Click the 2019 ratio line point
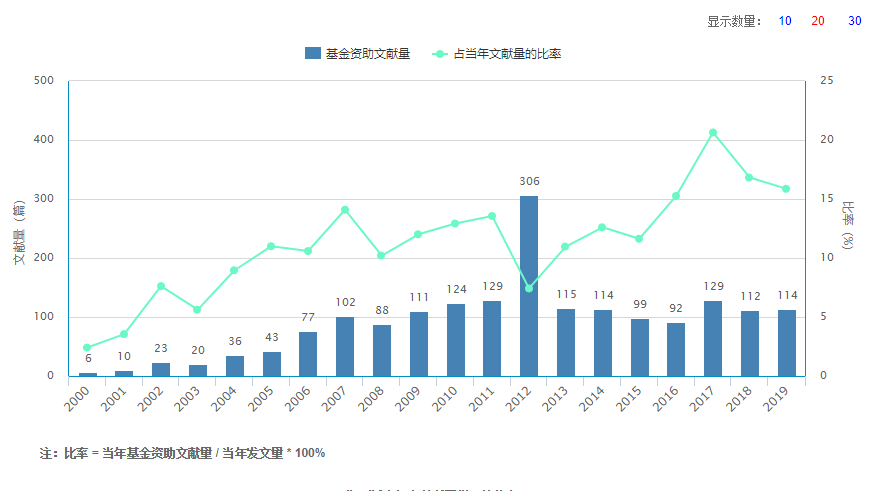Viewport: 876px width, 491px height. point(786,189)
